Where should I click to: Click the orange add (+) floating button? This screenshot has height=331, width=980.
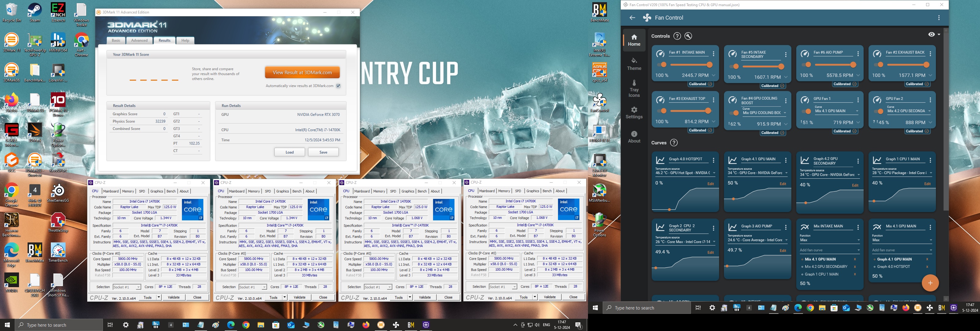pos(930,283)
